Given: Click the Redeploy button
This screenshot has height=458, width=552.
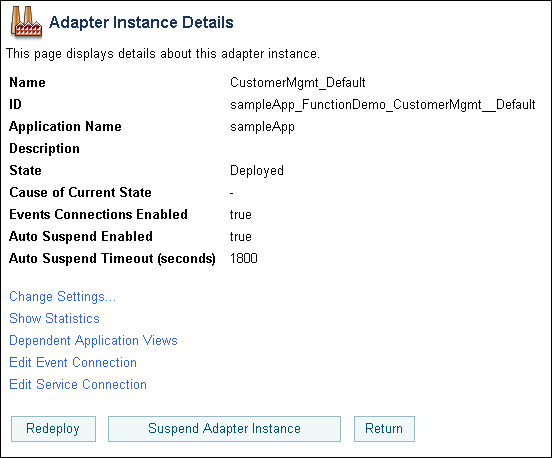Looking at the screenshot, I should point(53,429).
